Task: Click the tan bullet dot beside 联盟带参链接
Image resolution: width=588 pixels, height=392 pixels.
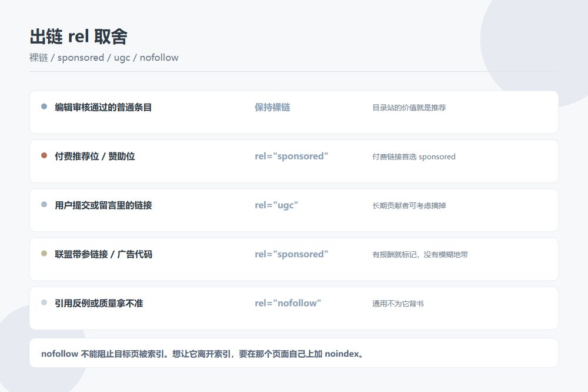Action: [44, 254]
